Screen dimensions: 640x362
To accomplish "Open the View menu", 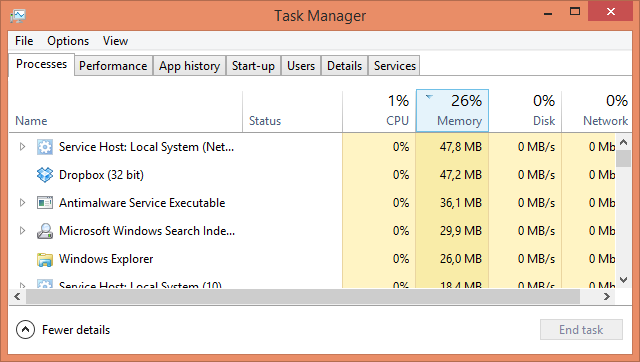I will coord(115,41).
